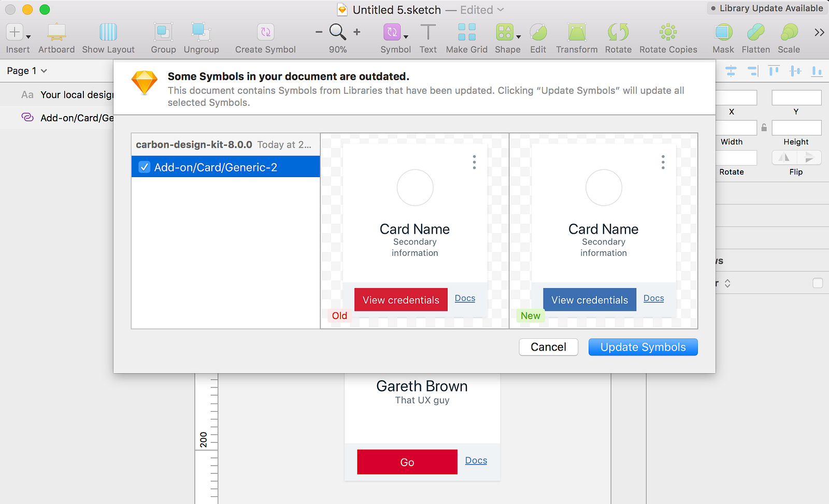Viewport: 829px width, 504px height.
Task: Uncheck the Add-on/Card/Generic-2 symbol checkbox
Action: (145, 167)
